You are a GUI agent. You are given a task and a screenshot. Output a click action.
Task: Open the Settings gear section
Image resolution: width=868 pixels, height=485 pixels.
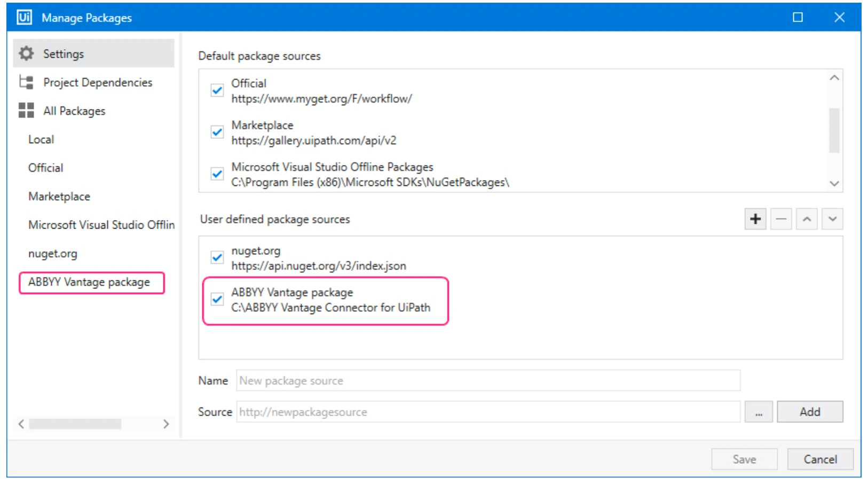[27, 53]
